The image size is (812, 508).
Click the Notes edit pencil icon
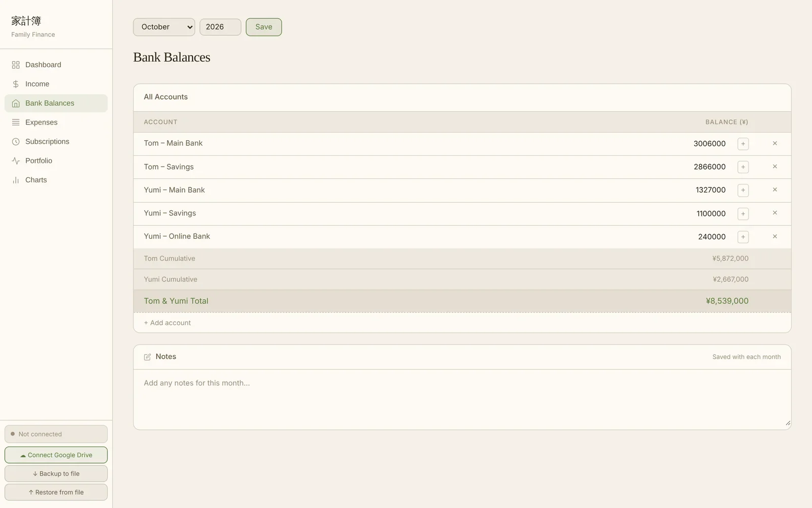[x=148, y=357]
